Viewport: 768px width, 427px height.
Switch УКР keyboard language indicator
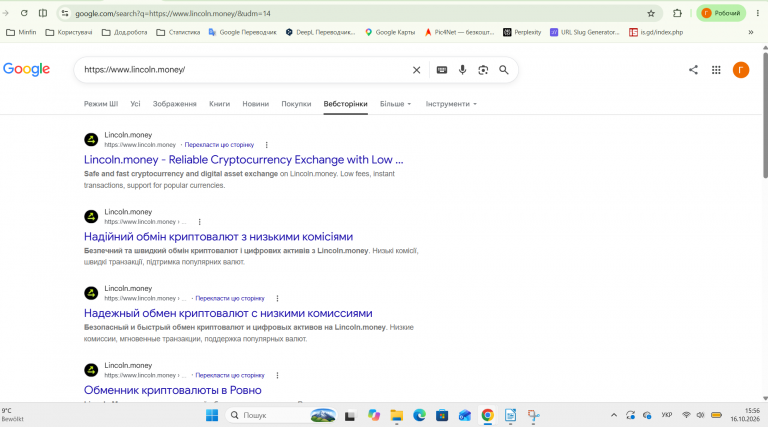coord(667,415)
